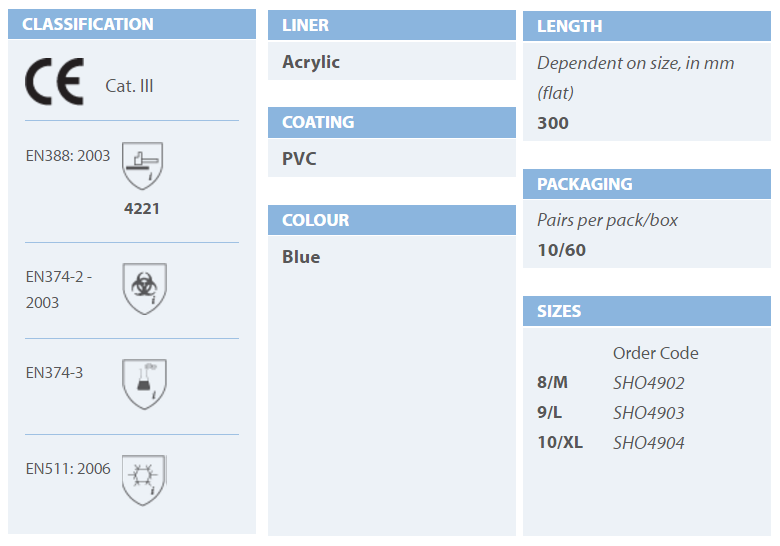Click the EN374-2 biohazard shield icon

145,289
